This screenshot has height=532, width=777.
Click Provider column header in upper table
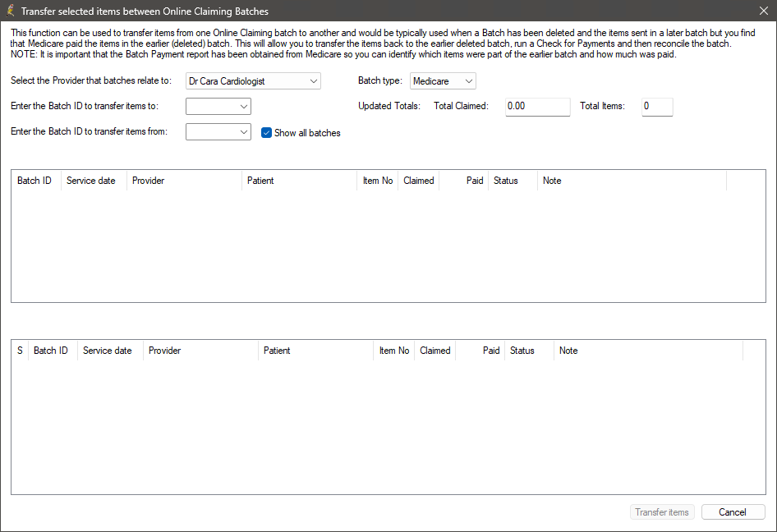pos(184,181)
